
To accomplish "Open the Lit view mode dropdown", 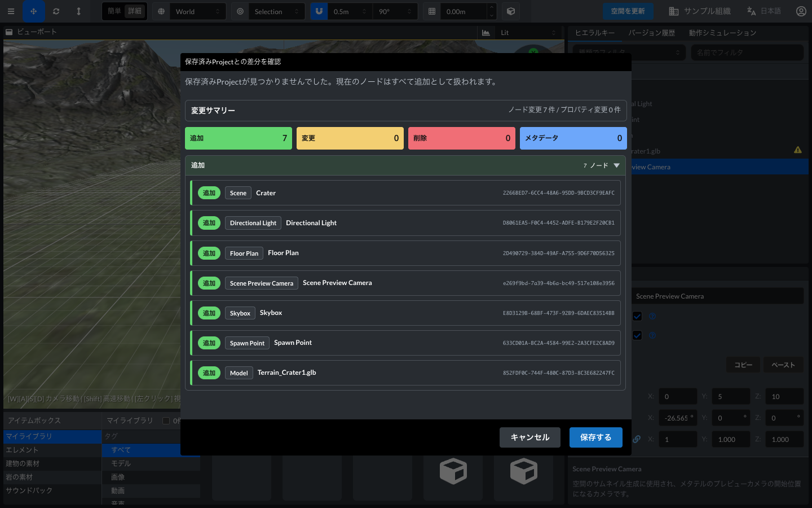I will [528, 33].
